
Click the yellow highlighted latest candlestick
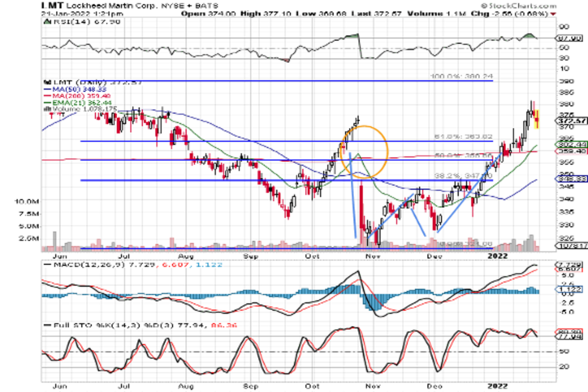click(538, 119)
